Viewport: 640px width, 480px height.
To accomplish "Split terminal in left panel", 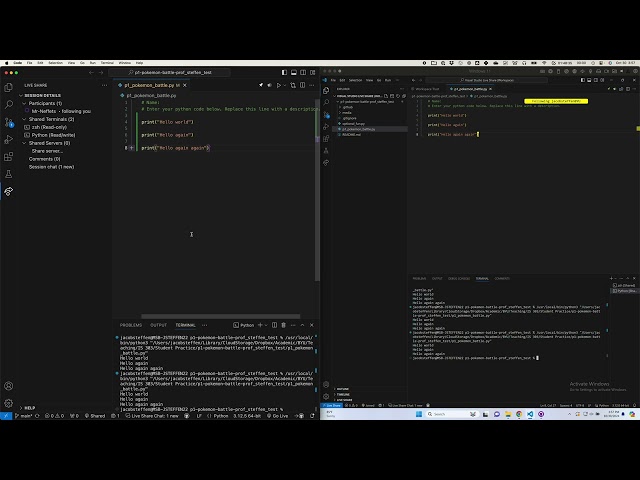I will click(274, 325).
